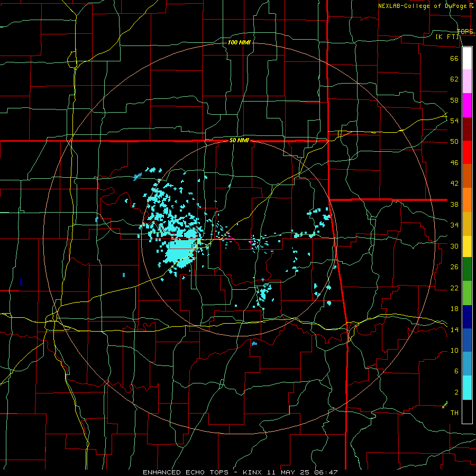Select the cyan legend swatch
This screenshot has height=476, width=476.
tap(467, 388)
